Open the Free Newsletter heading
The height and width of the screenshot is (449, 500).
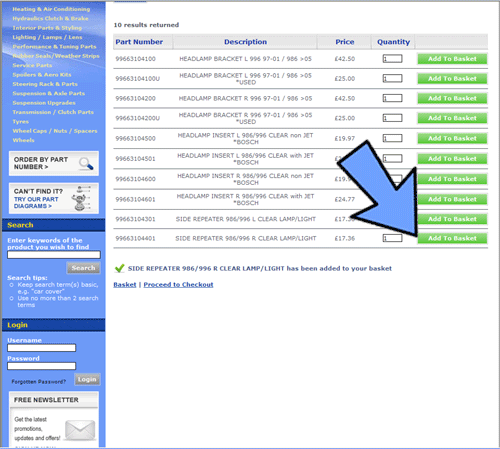[x=46, y=400]
